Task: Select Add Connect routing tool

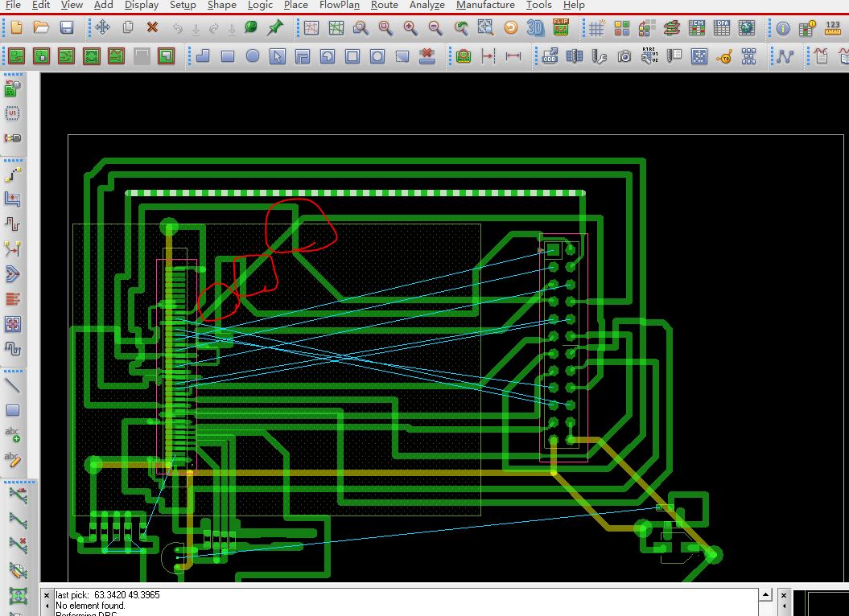Action: (x=13, y=175)
